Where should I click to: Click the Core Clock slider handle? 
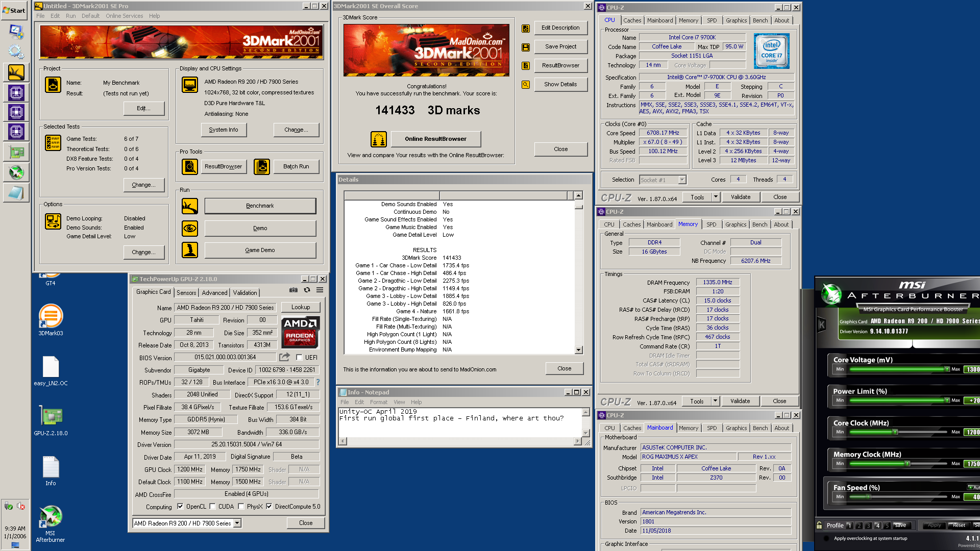coord(895,432)
